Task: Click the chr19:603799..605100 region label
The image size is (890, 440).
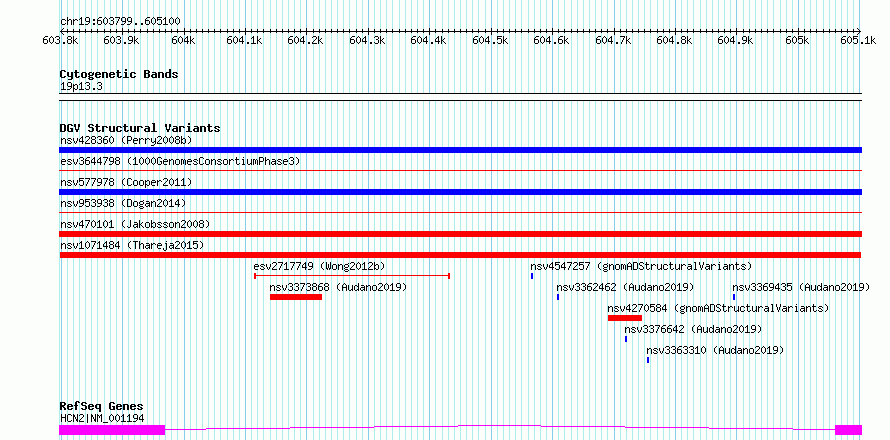Action: click(x=120, y=22)
